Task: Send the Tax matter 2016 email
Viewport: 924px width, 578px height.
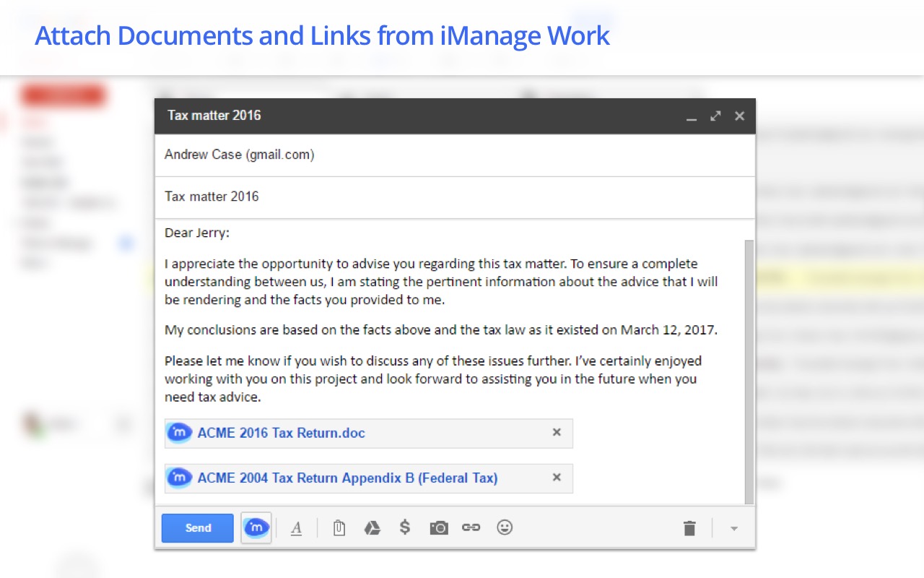Action: 197,527
